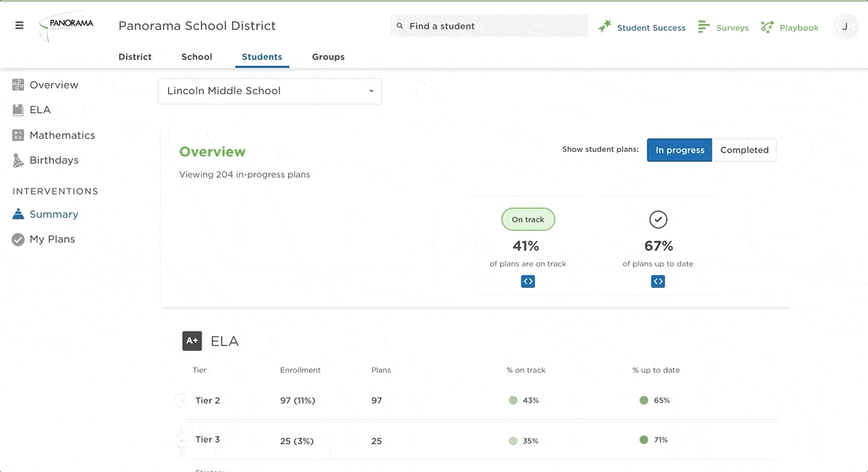Click the Tier 3 35% on track value
Screen dimensions: 868x472
point(531,441)
